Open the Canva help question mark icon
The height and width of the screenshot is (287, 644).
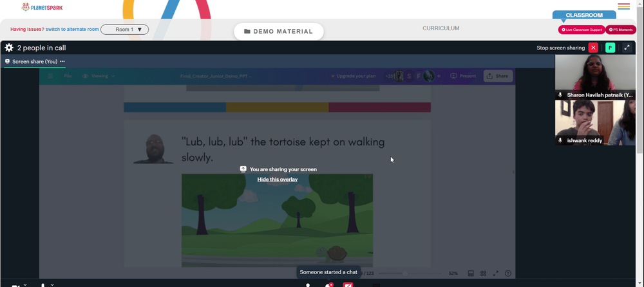(508, 273)
